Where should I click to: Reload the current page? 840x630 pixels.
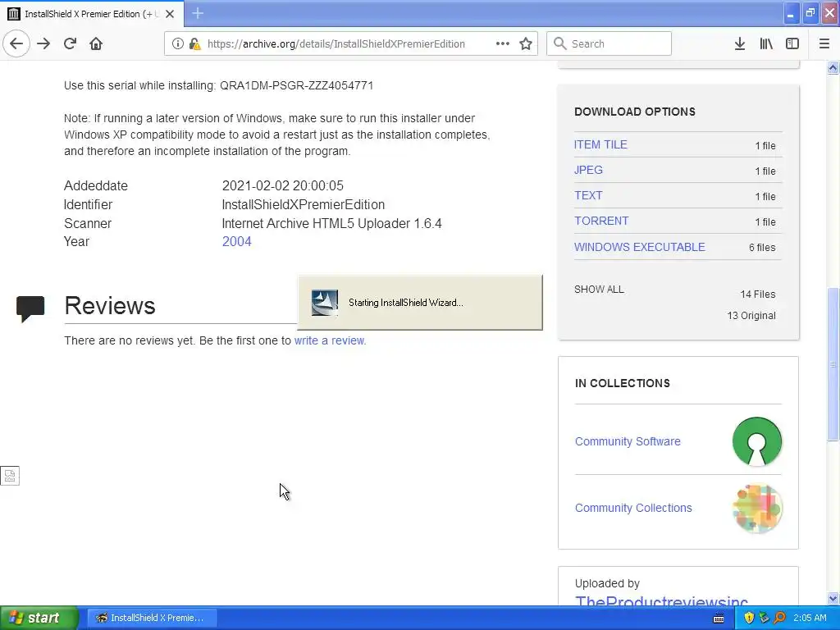(x=70, y=43)
